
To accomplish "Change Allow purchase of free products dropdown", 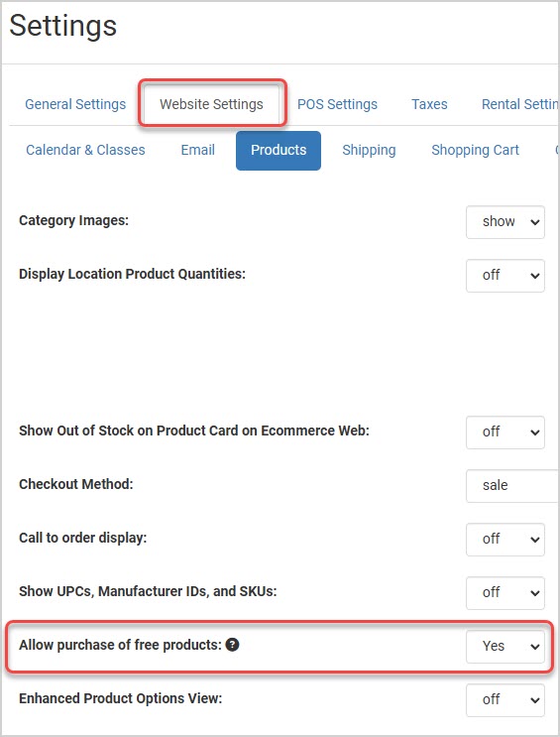I will 505,647.
